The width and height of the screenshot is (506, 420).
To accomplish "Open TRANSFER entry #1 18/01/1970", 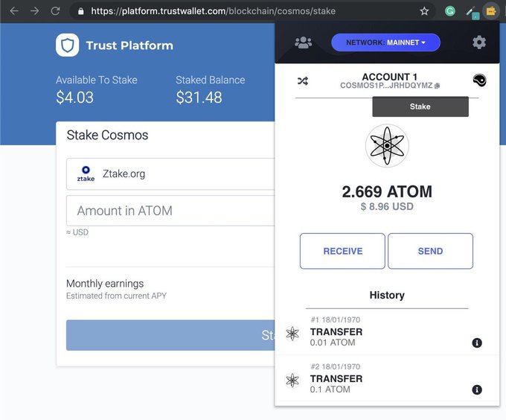I will pos(387,331).
